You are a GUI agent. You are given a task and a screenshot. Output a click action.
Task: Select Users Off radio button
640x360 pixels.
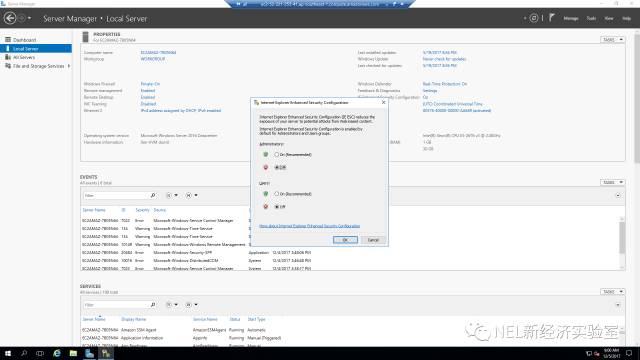277,207
